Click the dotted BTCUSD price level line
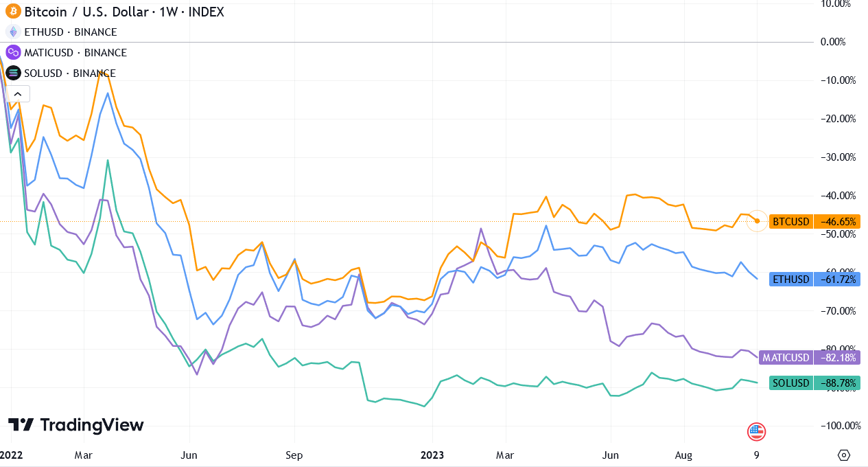This screenshot has width=868, height=467. coord(412,221)
